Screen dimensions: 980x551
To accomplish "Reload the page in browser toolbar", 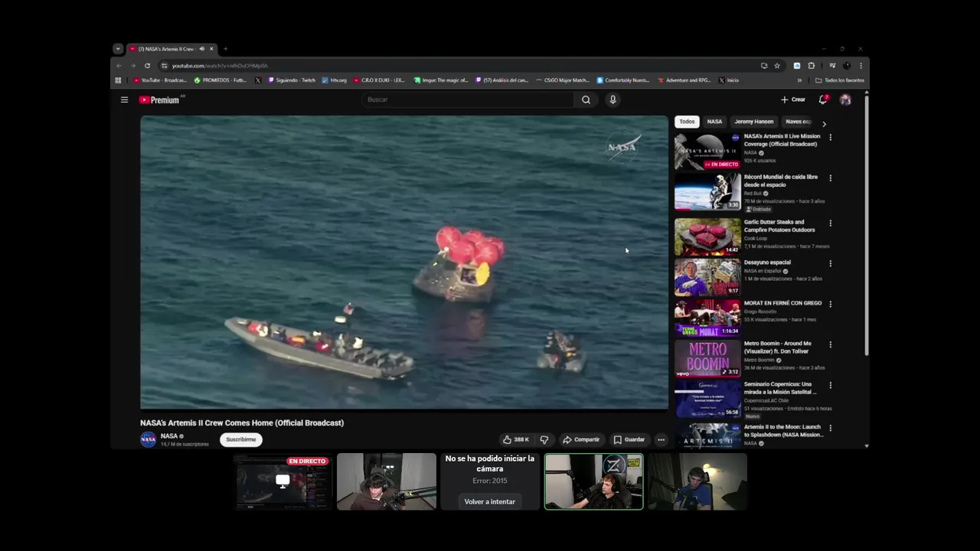I will coord(147,66).
